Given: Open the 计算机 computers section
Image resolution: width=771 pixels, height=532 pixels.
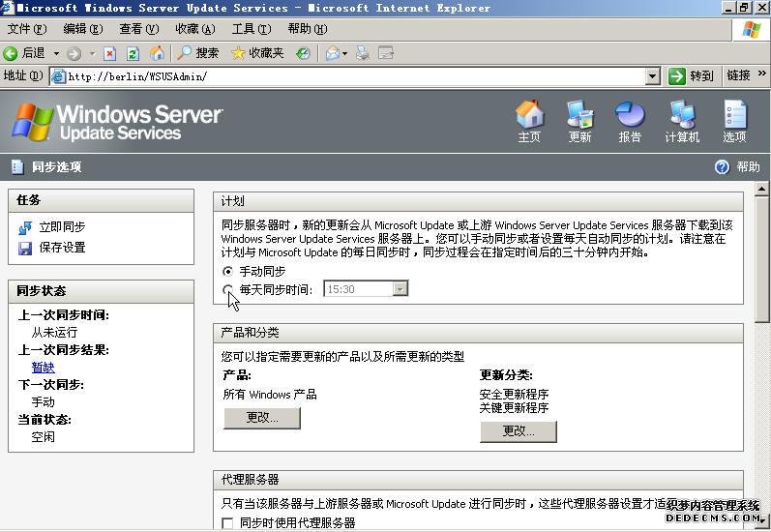Looking at the screenshot, I should pyautogui.click(x=682, y=121).
